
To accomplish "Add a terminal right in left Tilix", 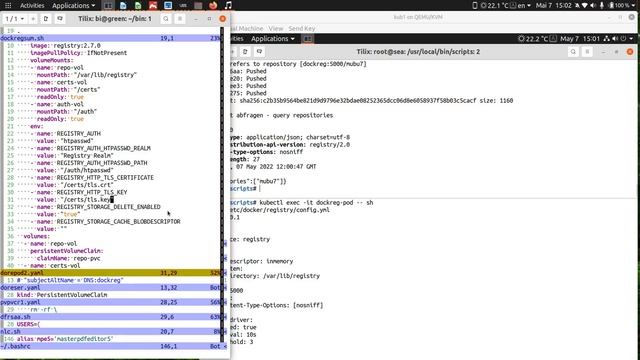I will coord(33,19).
